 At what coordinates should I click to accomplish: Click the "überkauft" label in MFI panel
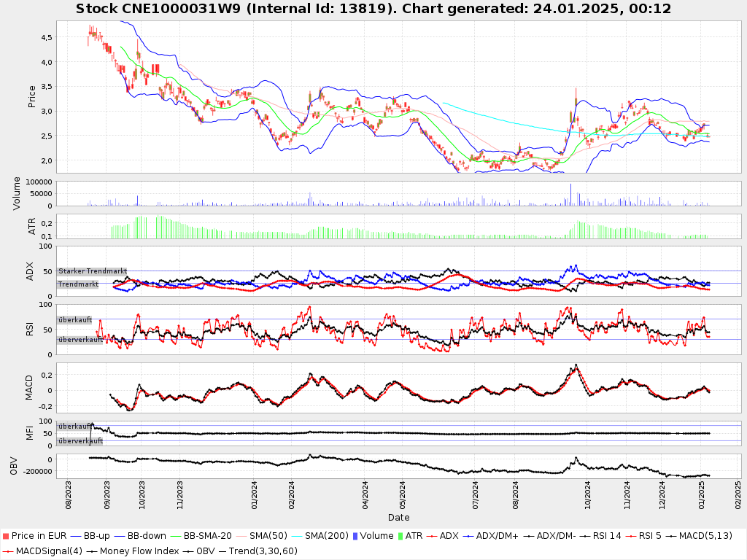coord(75,426)
